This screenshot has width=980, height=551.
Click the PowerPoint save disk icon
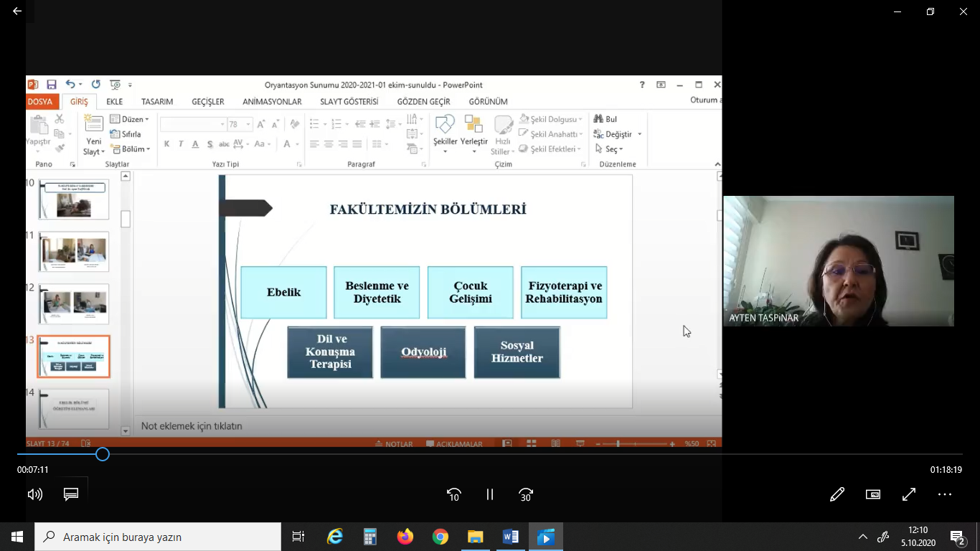tap(52, 85)
